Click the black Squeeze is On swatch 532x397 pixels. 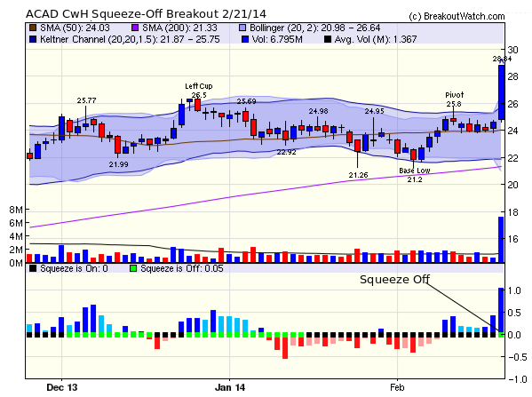[x=33, y=268]
